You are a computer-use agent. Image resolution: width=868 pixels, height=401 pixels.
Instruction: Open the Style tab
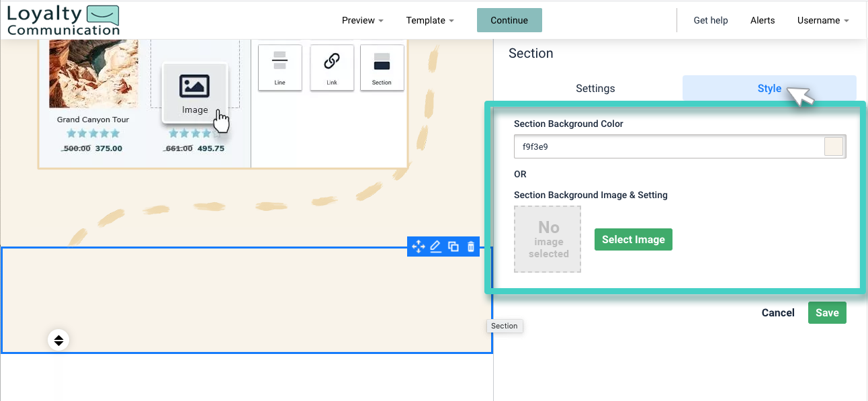[x=769, y=88]
